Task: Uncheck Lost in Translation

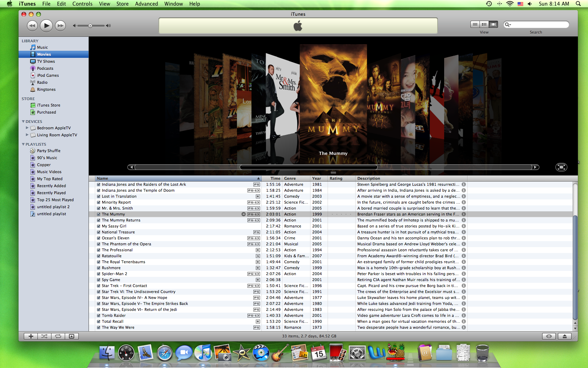Action: (x=99, y=196)
